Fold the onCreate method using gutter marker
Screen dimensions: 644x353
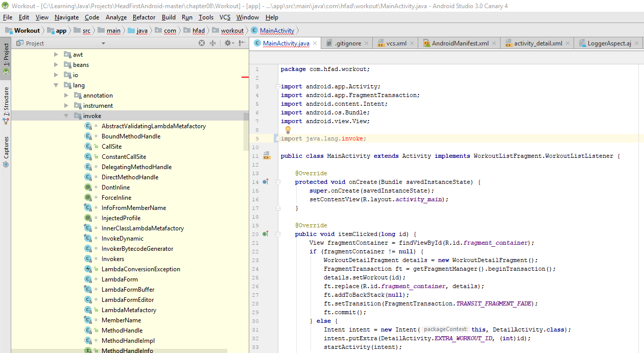coord(277,181)
